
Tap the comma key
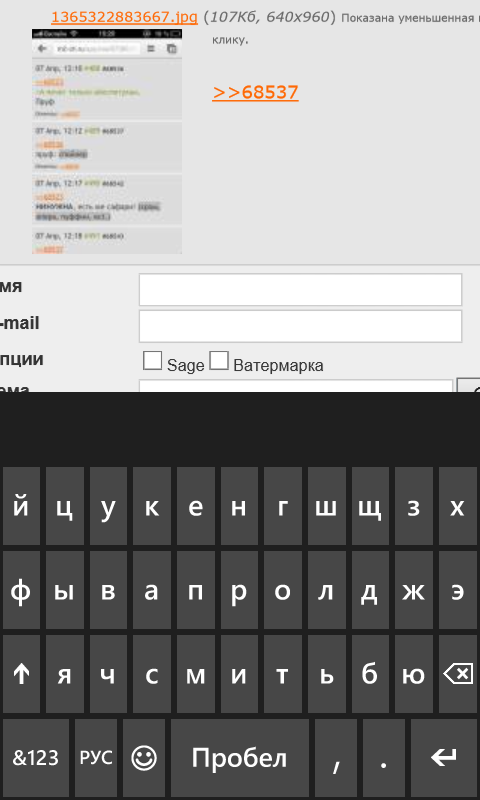pyautogui.click(x=336, y=758)
